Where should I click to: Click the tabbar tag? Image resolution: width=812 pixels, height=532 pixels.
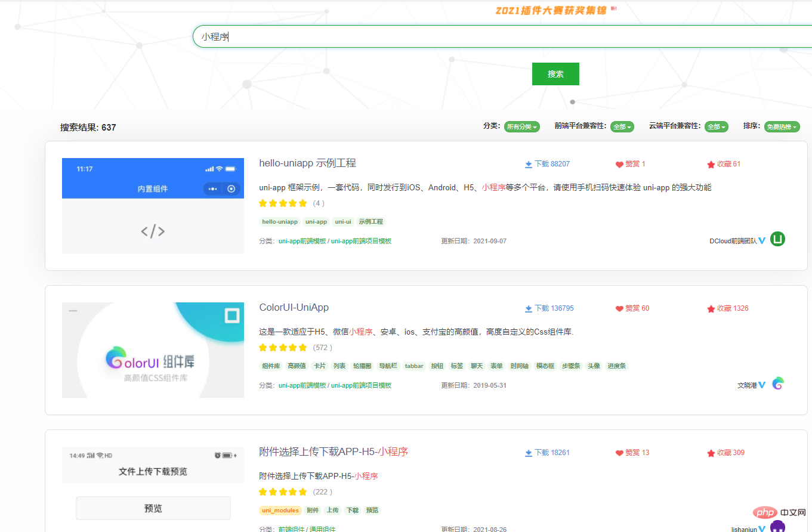pyautogui.click(x=414, y=366)
